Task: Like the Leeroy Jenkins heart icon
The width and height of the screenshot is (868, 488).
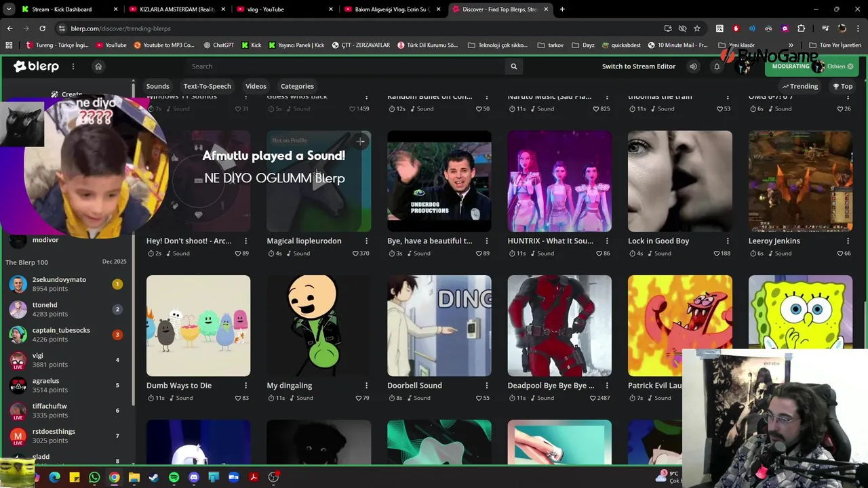Action: pos(840,253)
